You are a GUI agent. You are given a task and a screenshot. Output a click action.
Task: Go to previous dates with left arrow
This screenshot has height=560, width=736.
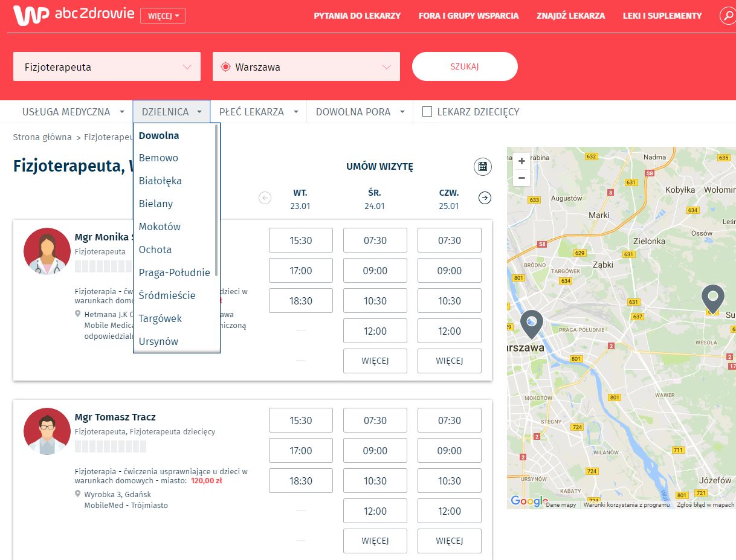pyautogui.click(x=265, y=198)
